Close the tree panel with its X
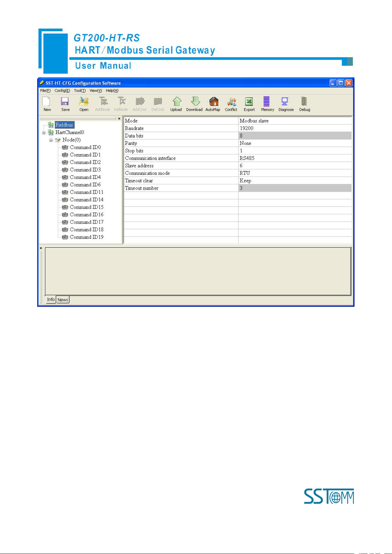 pyautogui.click(x=119, y=118)
